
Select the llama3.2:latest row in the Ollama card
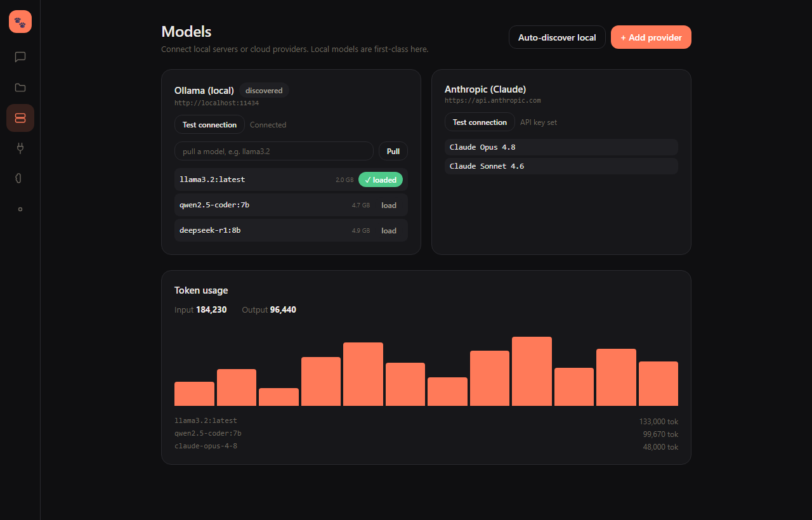(x=291, y=180)
